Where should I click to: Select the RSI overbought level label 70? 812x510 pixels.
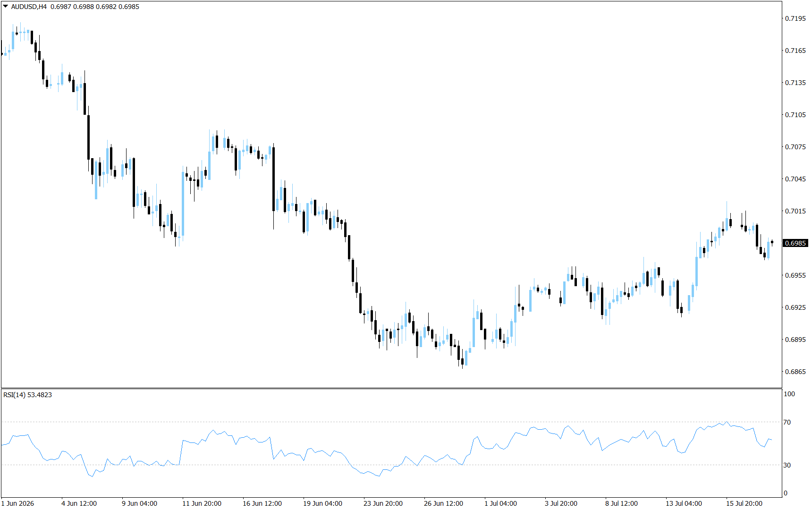pos(787,422)
